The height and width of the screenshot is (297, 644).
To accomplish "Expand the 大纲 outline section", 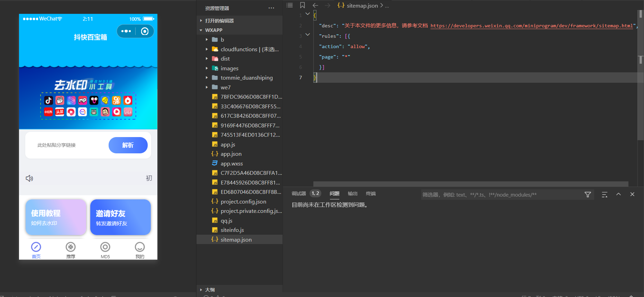I will pos(201,290).
